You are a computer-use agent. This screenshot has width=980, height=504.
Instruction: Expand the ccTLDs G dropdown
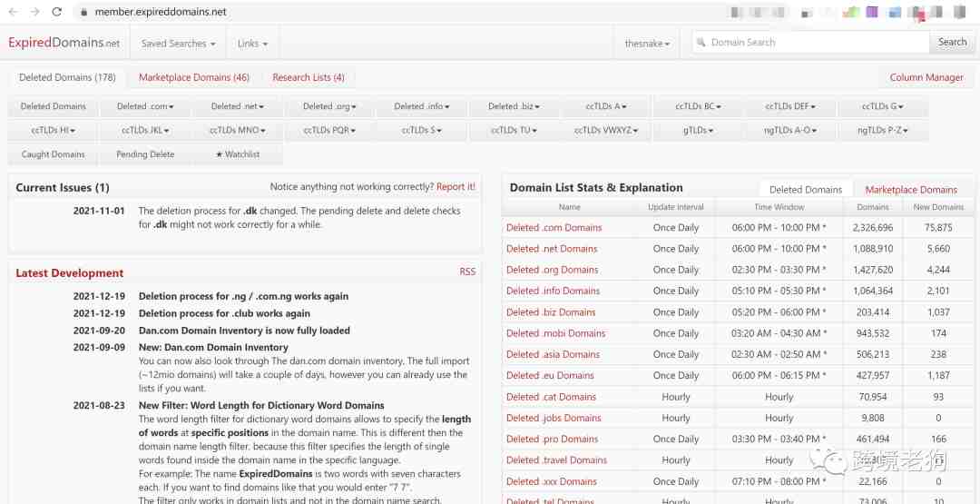(883, 106)
